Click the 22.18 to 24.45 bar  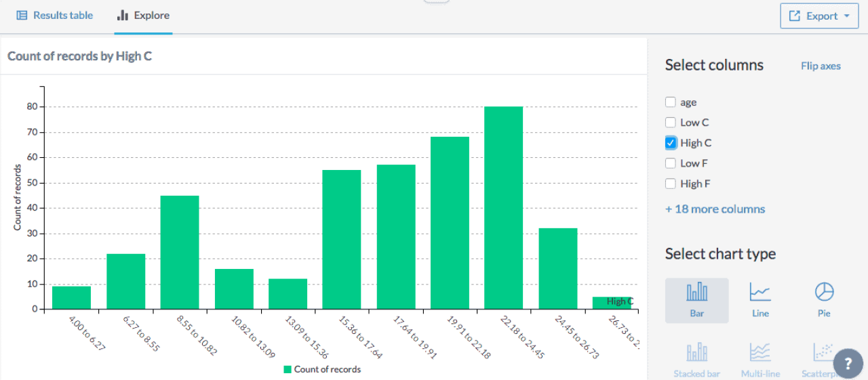point(504,208)
